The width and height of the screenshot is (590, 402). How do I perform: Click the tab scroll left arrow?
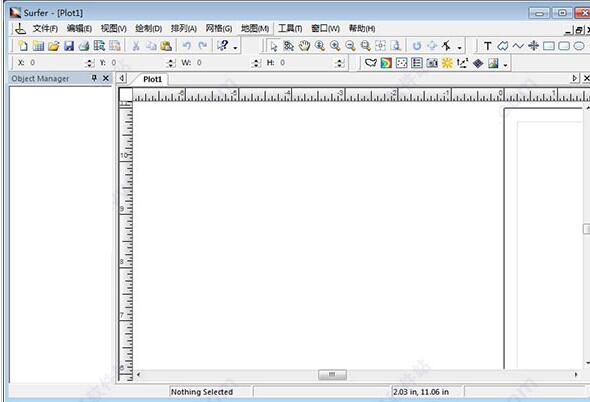122,78
